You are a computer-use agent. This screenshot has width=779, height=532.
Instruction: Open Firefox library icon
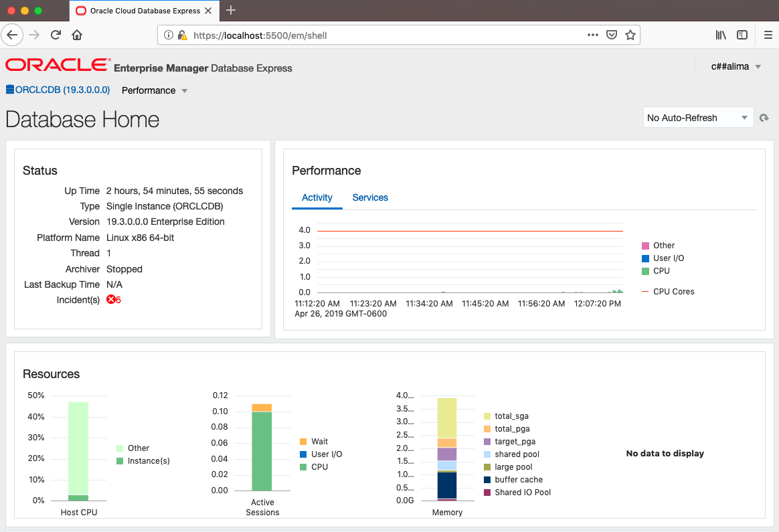721,35
